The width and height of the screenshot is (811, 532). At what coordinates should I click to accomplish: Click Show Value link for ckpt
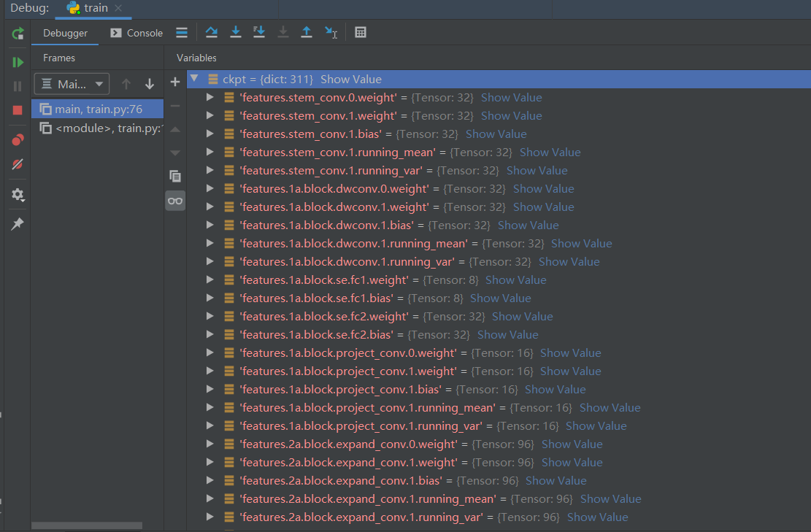coord(350,79)
